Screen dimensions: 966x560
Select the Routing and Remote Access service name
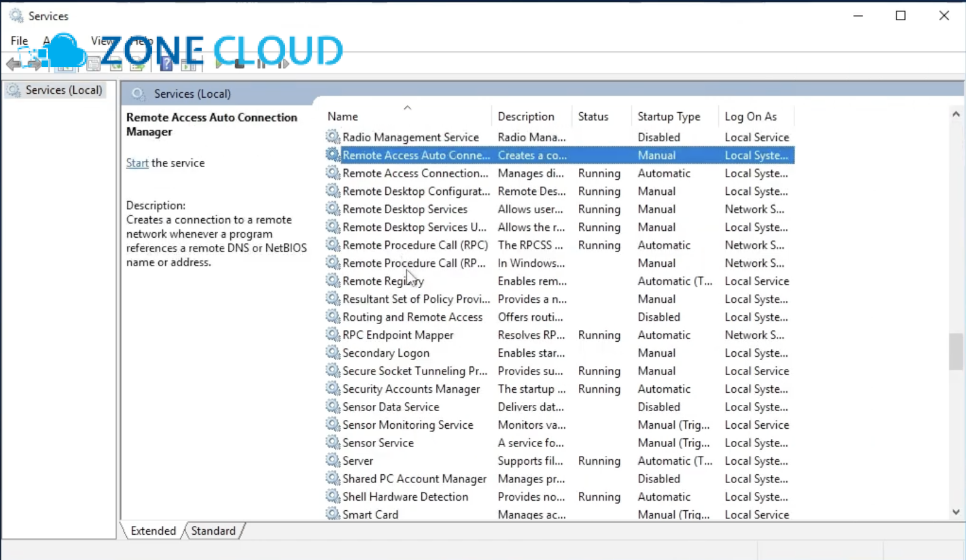412,317
